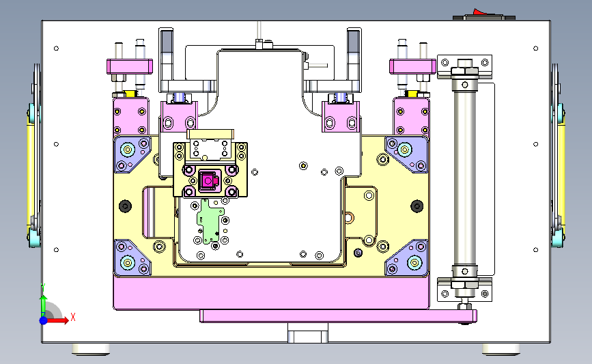Click the green Y axis arrow of triad
This screenshot has height=364, width=592.
pyautogui.click(x=44, y=305)
